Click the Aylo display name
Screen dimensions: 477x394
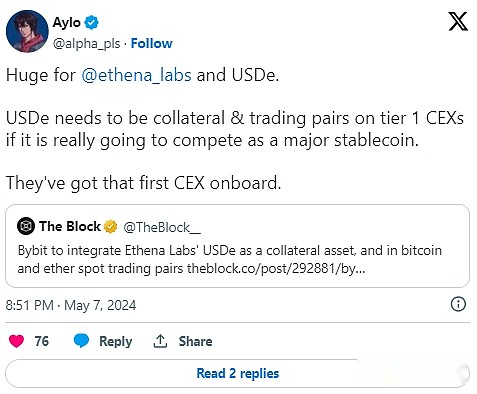coord(67,23)
